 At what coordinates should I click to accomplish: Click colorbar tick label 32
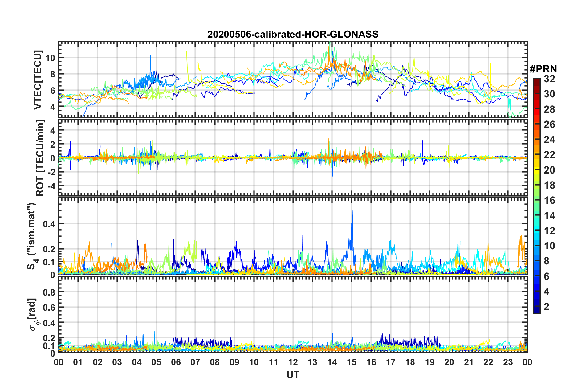tap(549, 79)
